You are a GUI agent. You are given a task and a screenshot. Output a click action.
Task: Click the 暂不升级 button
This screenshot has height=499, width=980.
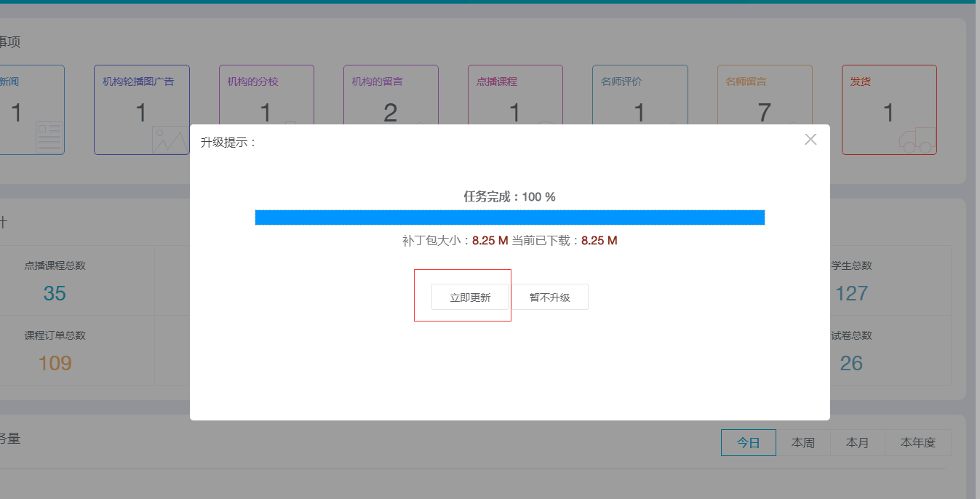(x=549, y=297)
